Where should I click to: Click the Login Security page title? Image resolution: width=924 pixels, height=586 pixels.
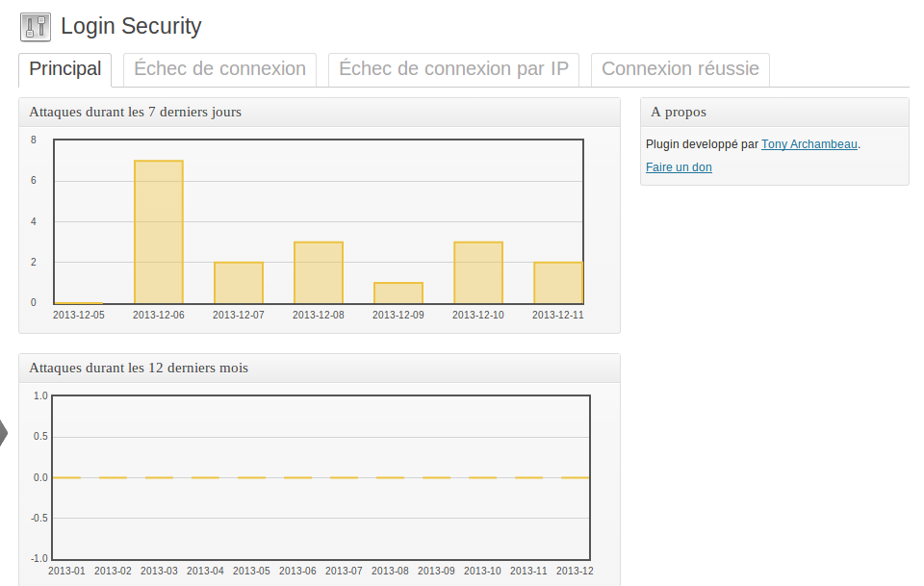click(131, 27)
